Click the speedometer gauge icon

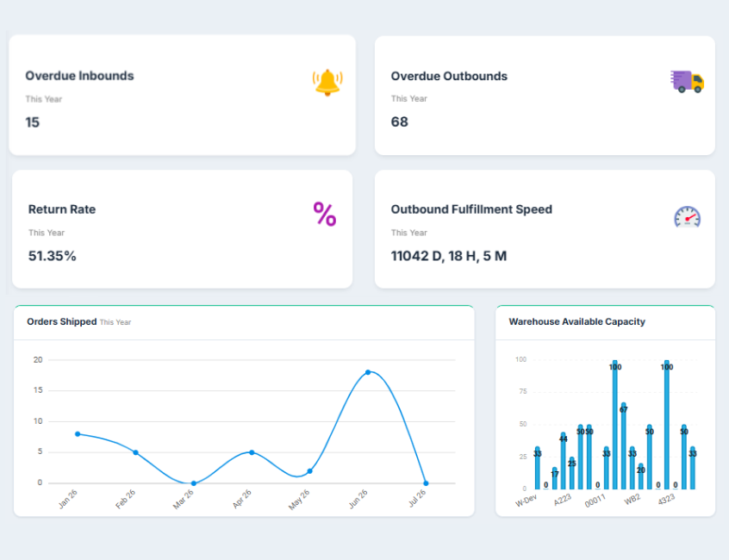687,217
